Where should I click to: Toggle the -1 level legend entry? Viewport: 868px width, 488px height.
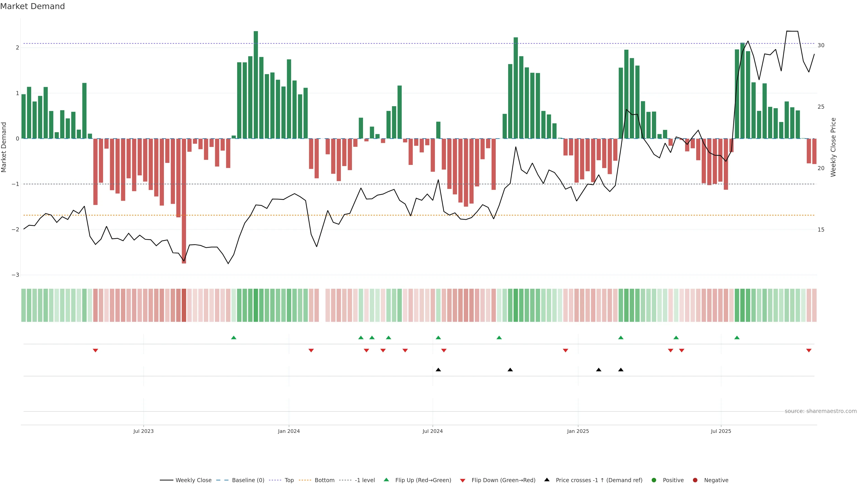pos(365,480)
